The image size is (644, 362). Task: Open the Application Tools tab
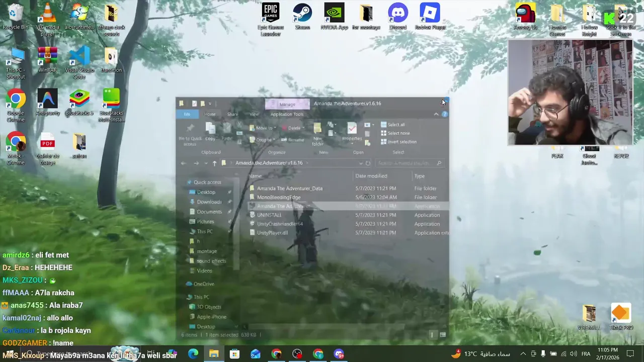tap(287, 114)
